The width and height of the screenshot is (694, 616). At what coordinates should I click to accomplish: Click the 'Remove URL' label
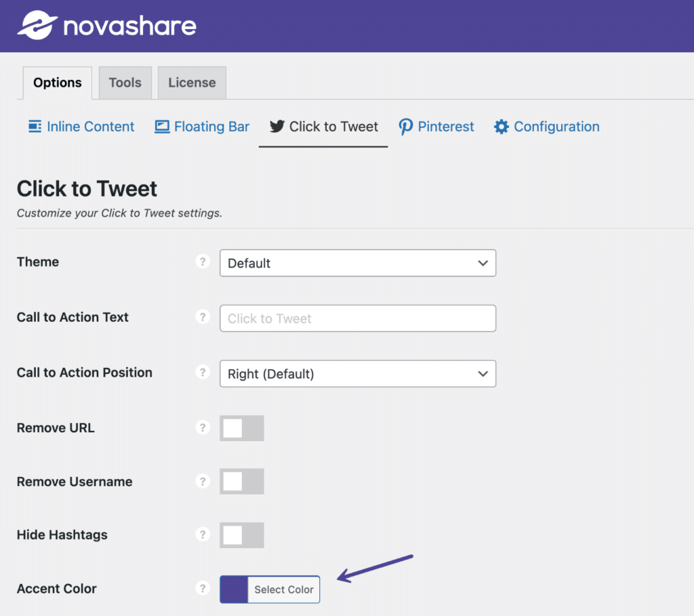pos(56,428)
